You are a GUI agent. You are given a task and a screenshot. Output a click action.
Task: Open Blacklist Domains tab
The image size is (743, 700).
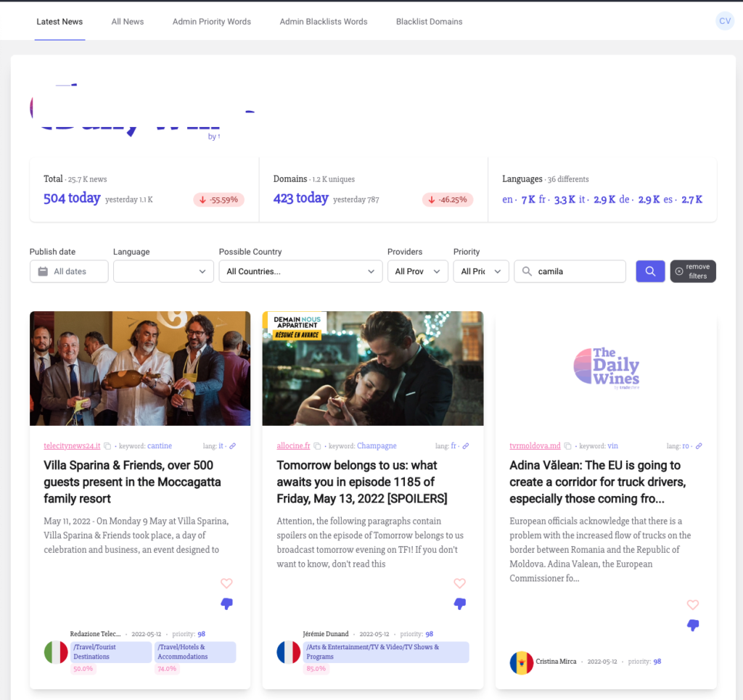[x=430, y=22]
